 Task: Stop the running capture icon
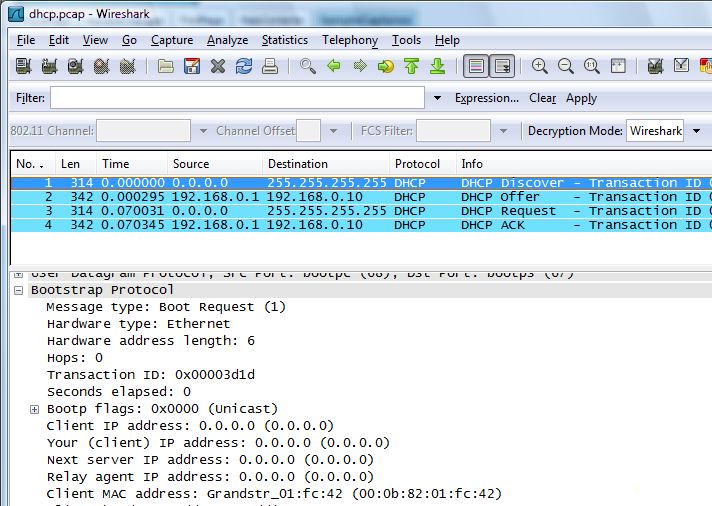tap(102, 66)
